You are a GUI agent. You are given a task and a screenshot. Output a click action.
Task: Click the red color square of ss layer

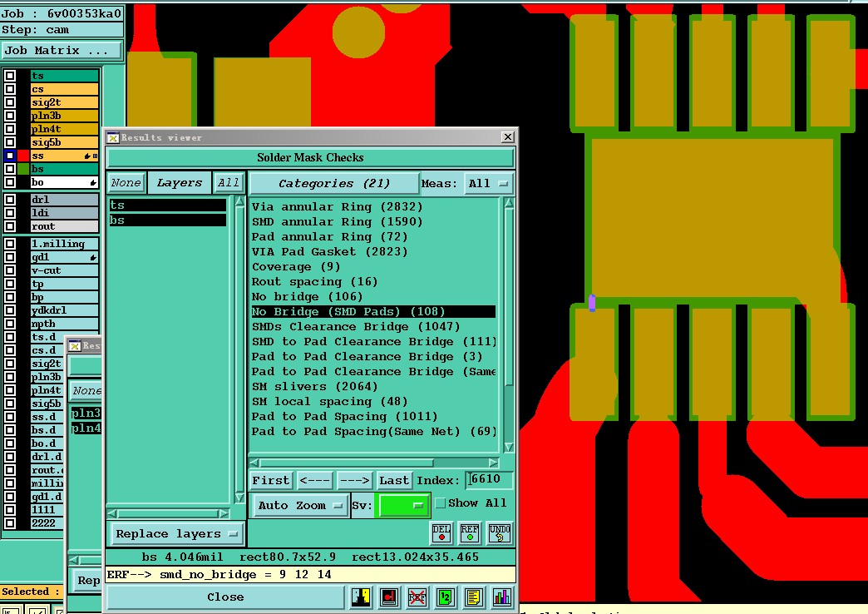click(x=23, y=156)
